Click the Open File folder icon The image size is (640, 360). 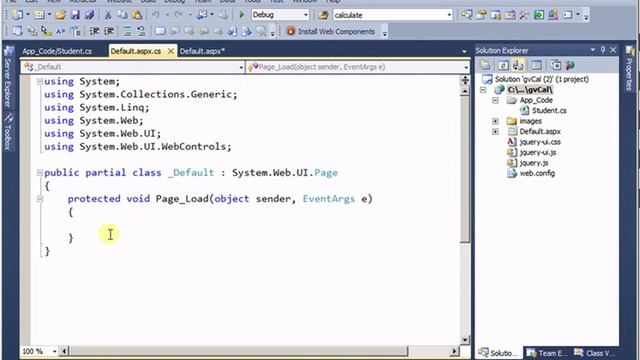pyautogui.click(x=60, y=15)
